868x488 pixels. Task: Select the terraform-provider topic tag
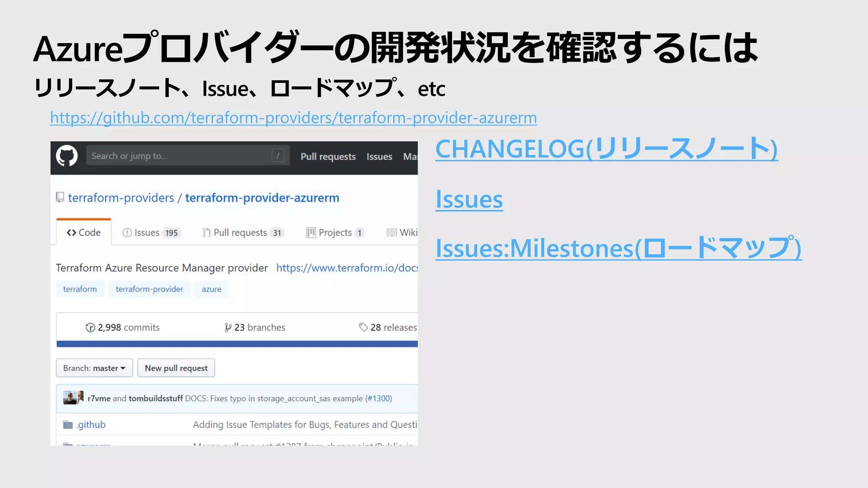pyautogui.click(x=149, y=289)
